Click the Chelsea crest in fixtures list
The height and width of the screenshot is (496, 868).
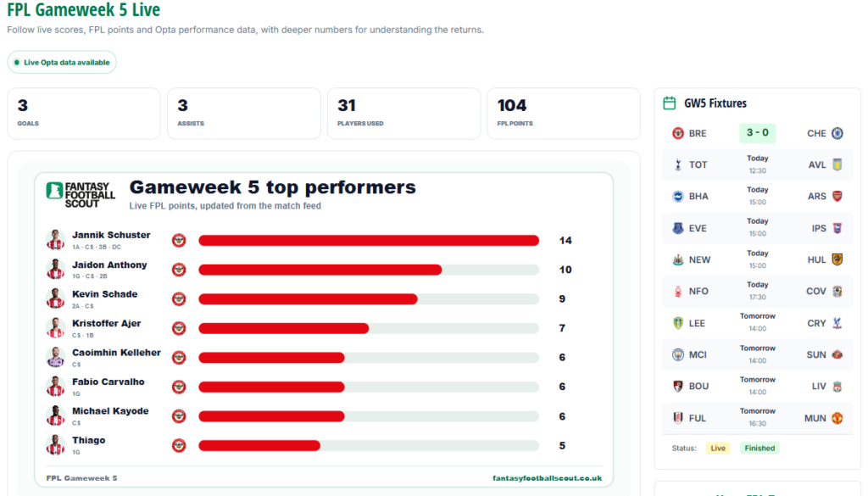[x=837, y=133]
